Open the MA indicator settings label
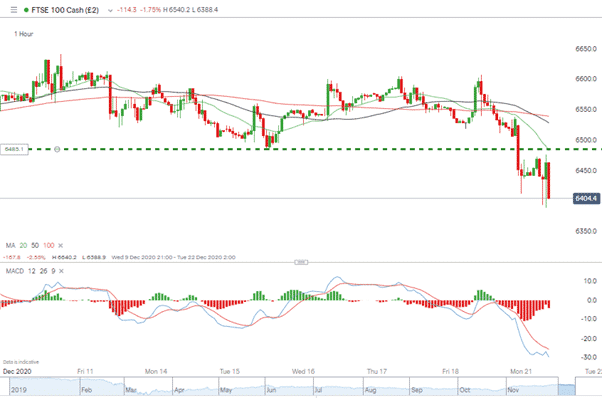 coord(10,245)
